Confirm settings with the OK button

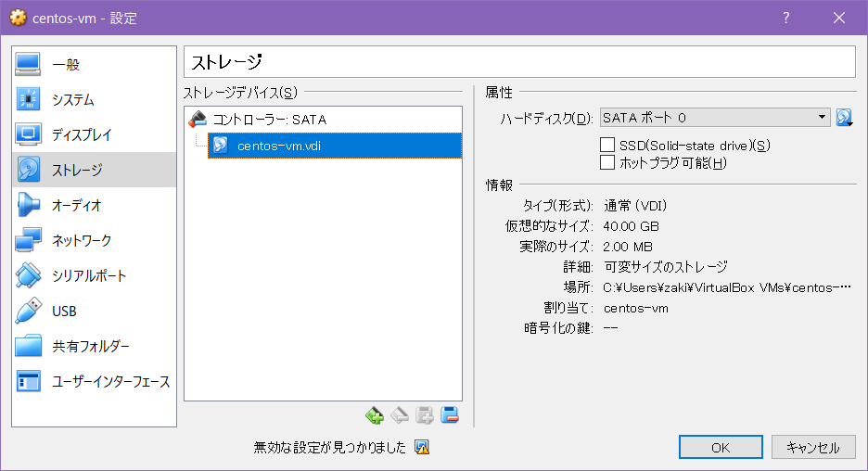[721, 447]
